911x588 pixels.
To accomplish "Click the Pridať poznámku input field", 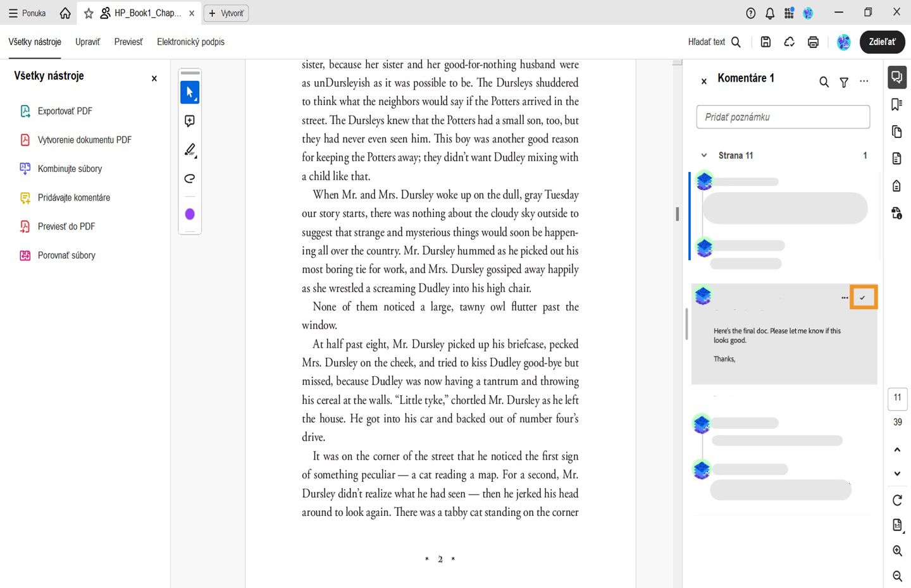I will (x=783, y=117).
